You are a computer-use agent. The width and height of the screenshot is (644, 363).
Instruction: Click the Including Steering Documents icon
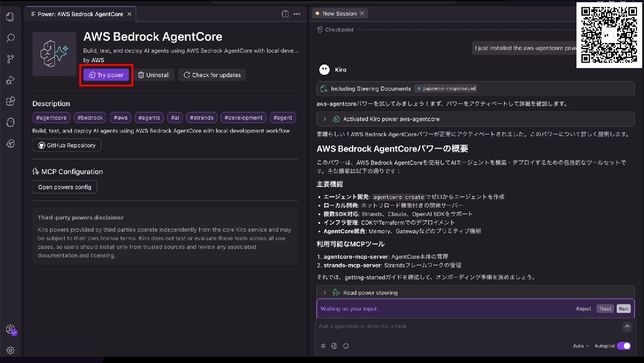324,89
